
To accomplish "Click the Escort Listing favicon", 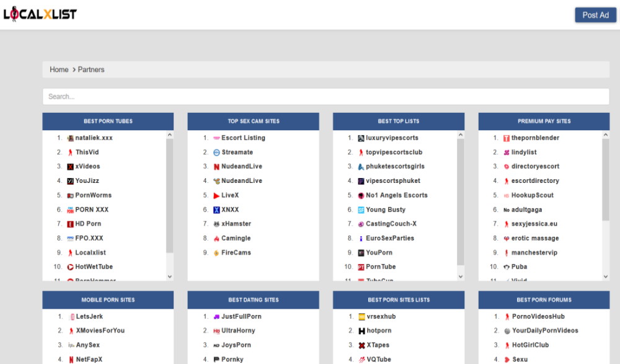I will pos(216,138).
